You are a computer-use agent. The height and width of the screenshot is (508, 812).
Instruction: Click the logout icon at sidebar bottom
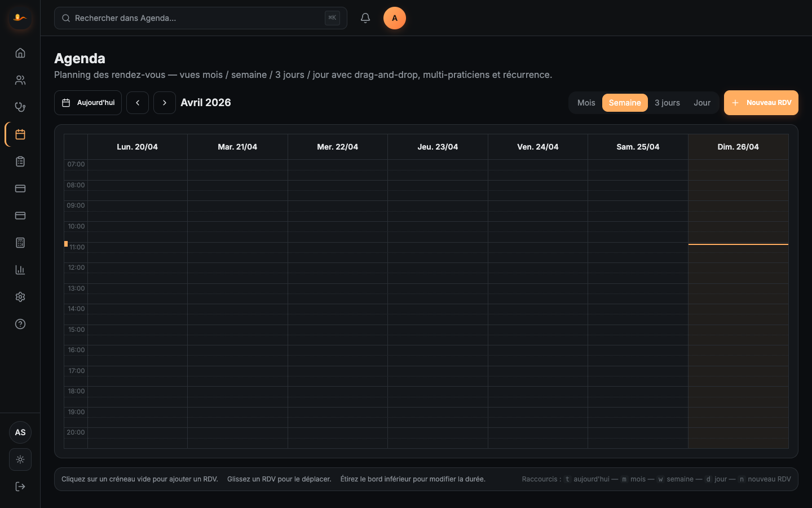(20, 487)
